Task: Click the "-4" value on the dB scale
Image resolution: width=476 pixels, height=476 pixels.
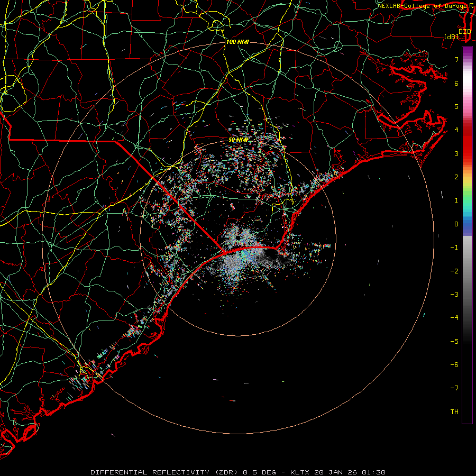Action: 454,318
